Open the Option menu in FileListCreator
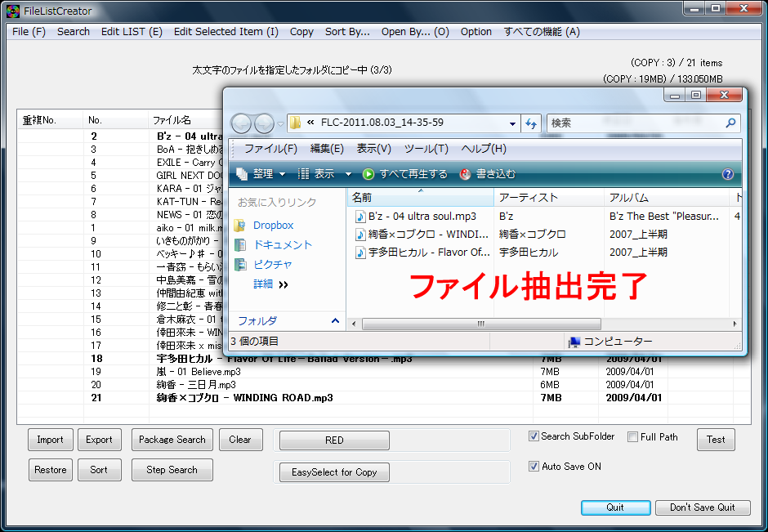768x532 pixels. (476, 32)
